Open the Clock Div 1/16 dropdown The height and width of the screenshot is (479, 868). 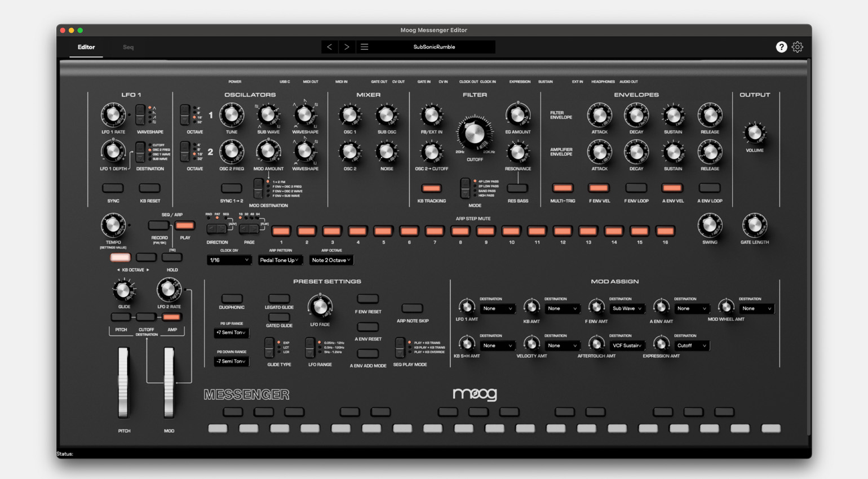coord(229,260)
